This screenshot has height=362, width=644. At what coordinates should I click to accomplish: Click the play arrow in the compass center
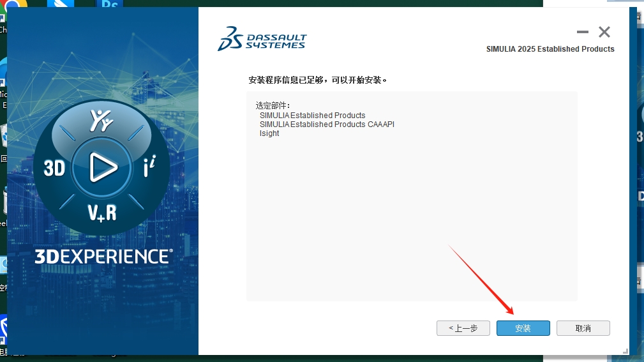click(102, 168)
